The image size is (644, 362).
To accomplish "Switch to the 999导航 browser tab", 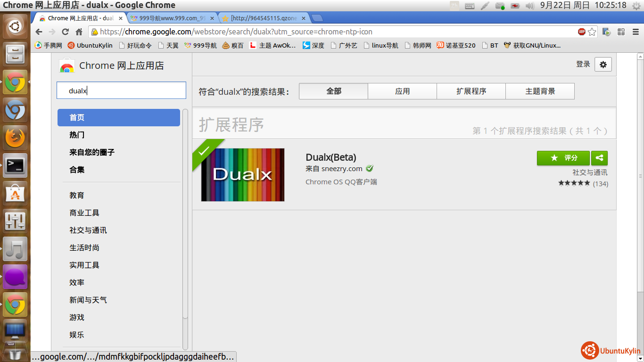I will tap(172, 18).
